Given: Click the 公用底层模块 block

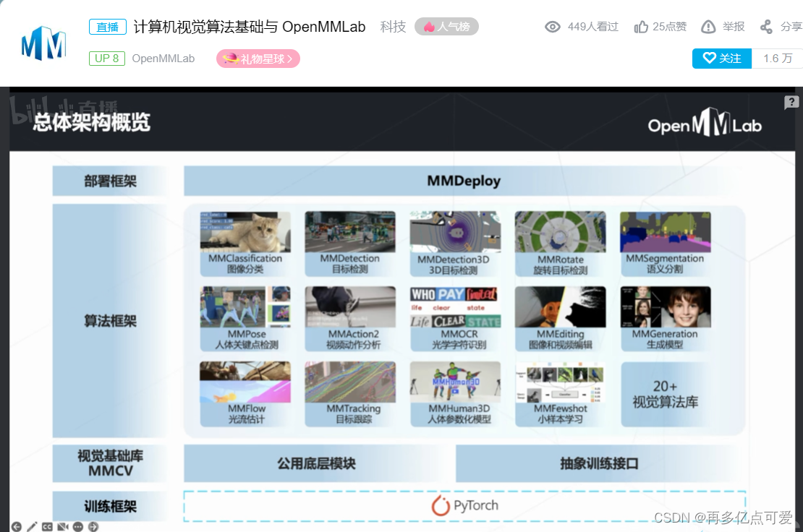Looking at the screenshot, I should pos(316,463).
